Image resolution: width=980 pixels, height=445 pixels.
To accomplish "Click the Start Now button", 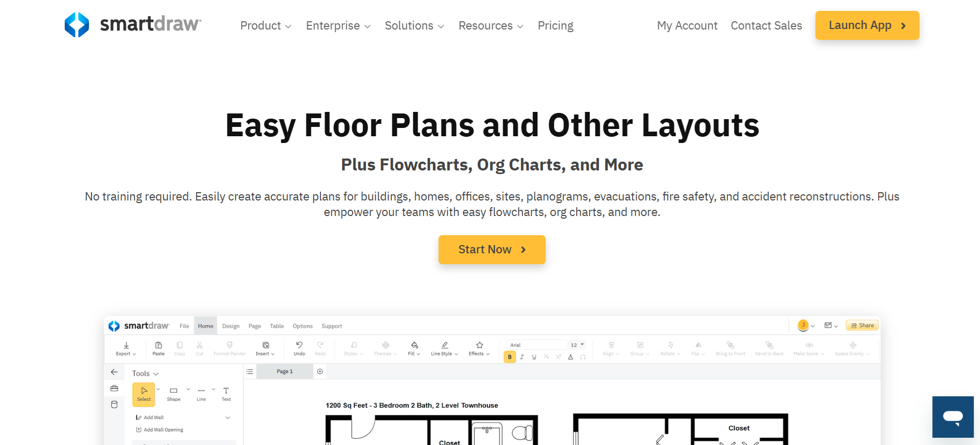I will coord(492,250).
